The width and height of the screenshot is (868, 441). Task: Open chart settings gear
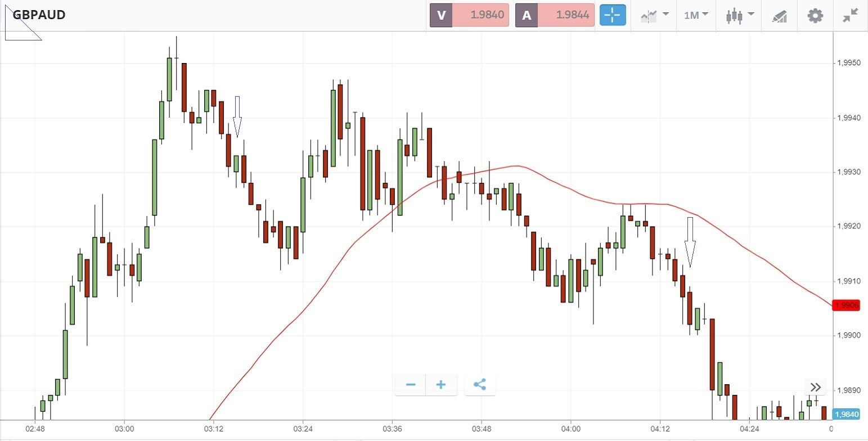click(815, 15)
